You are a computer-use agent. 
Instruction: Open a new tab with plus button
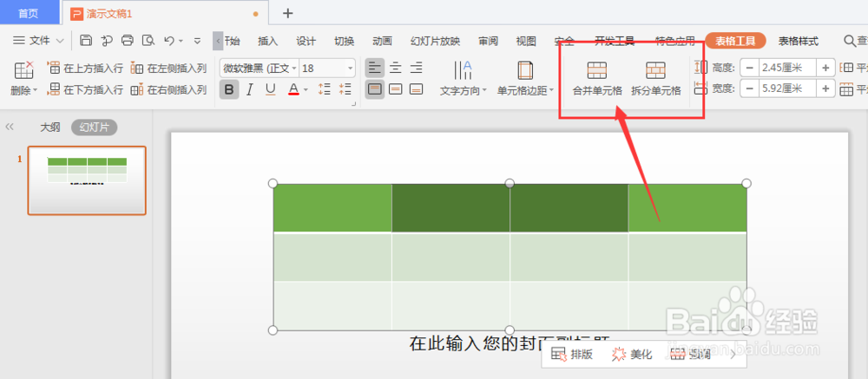288,13
